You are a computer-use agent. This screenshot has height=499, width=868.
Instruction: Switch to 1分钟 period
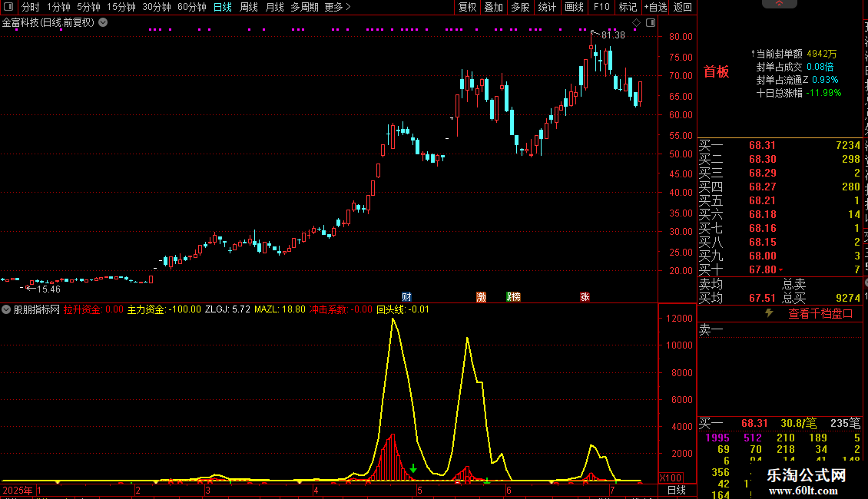pos(58,7)
